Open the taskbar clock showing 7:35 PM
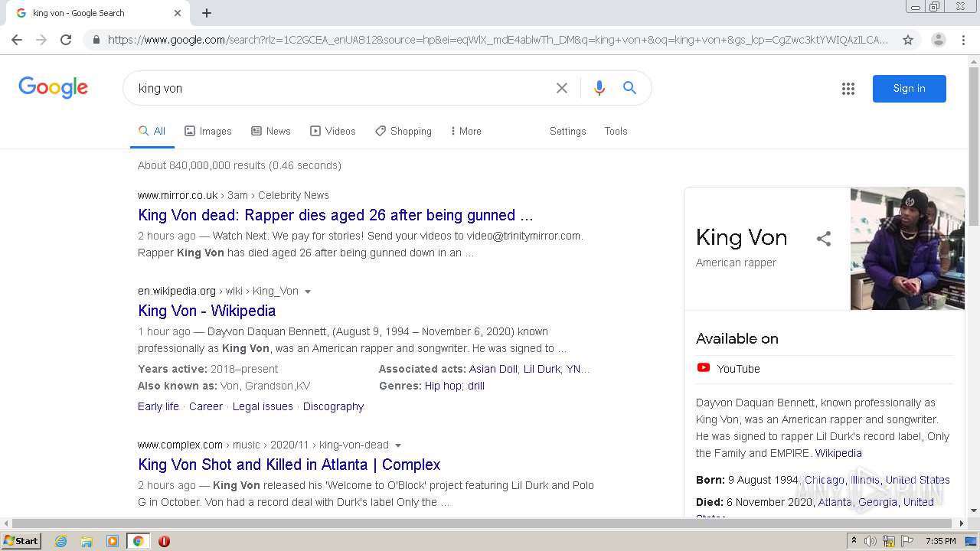Image resolution: width=980 pixels, height=551 pixels. pos(940,541)
